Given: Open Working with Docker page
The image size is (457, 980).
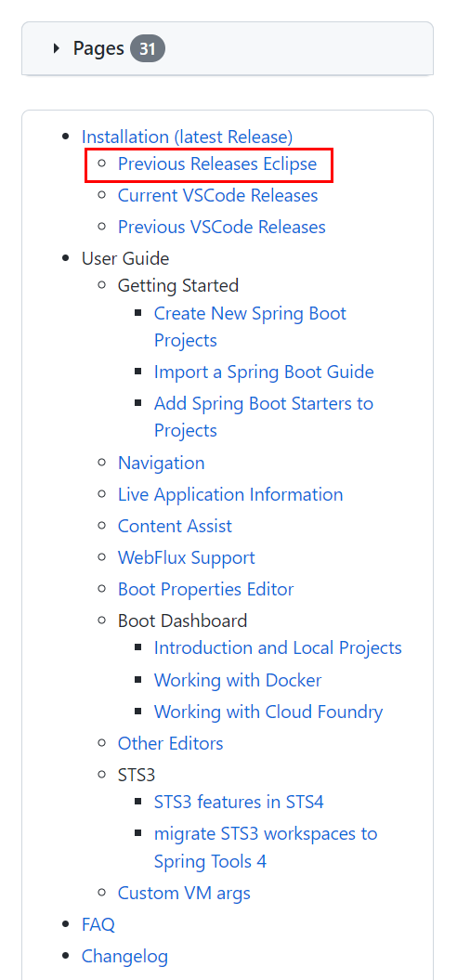Looking at the screenshot, I should coord(238,680).
